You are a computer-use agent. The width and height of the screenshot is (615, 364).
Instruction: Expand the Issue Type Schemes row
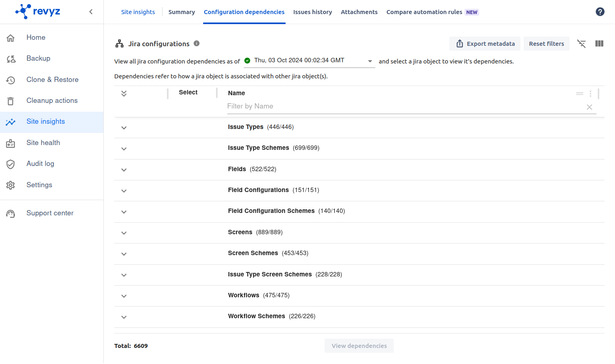point(124,149)
